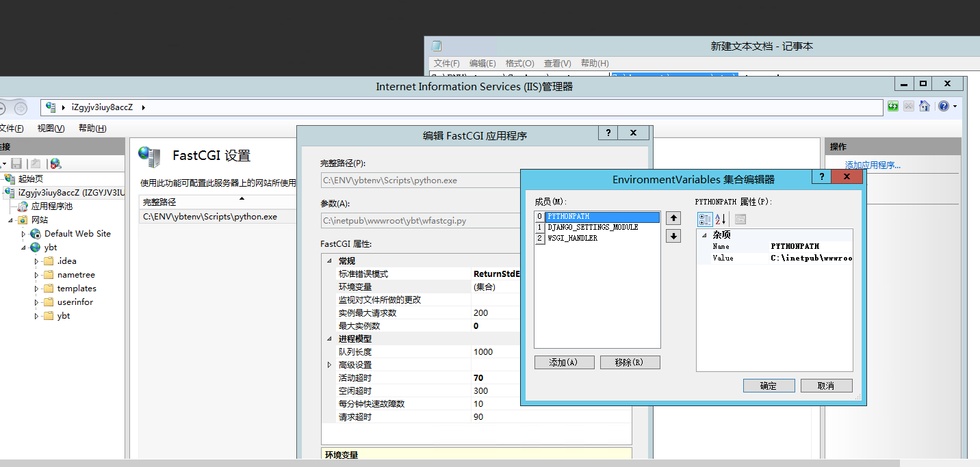The height and width of the screenshot is (467, 980).
Task: Open the IIS Home page icon
Action: 925,107
